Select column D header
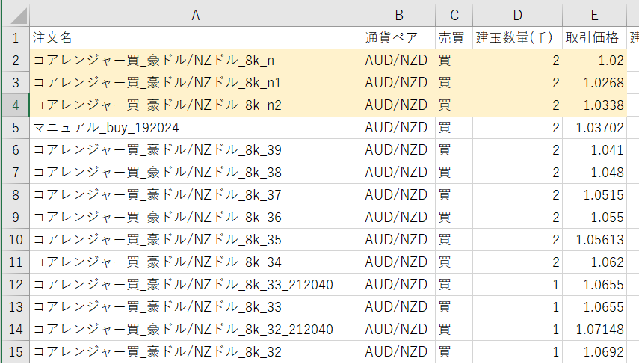 tap(518, 15)
